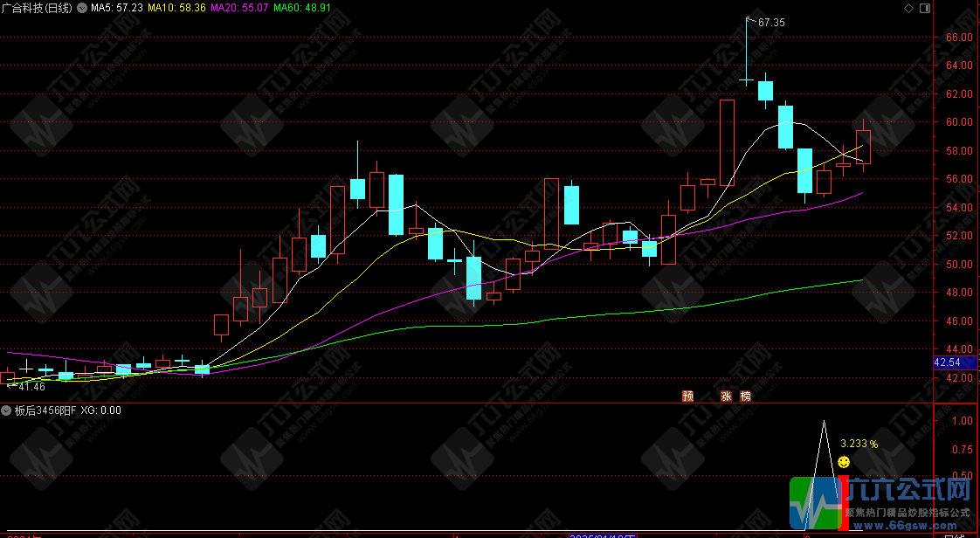Expand the 板后3456阳F indicator dropdown arrow
Viewport: 980px width, 538px height.
(x=7, y=410)
